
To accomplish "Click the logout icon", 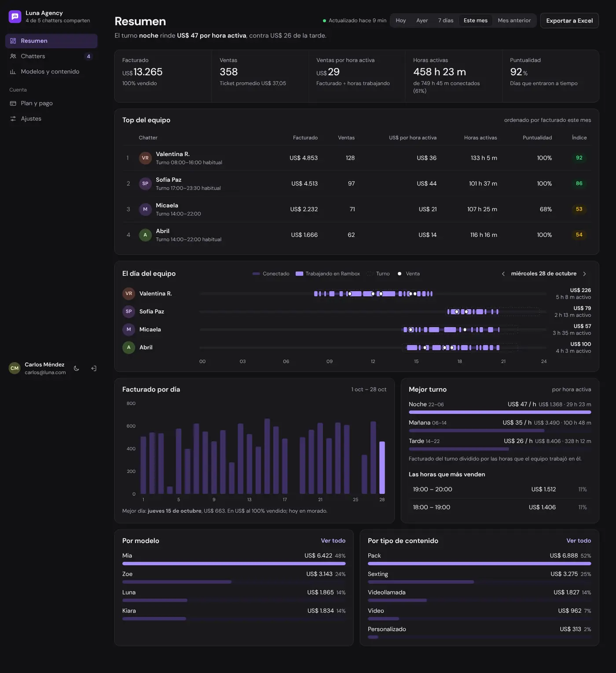I will pyautogui.click(x=94, y=369).
